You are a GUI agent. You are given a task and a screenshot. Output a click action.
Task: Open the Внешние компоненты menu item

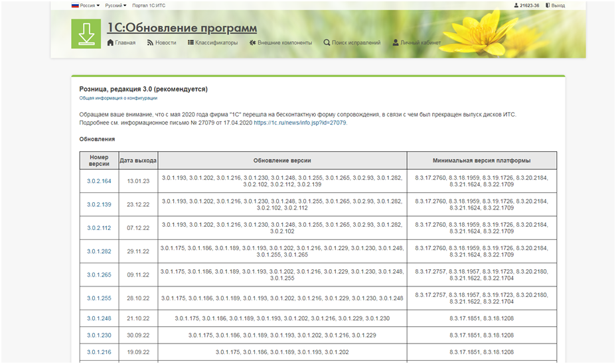(285, 42)
